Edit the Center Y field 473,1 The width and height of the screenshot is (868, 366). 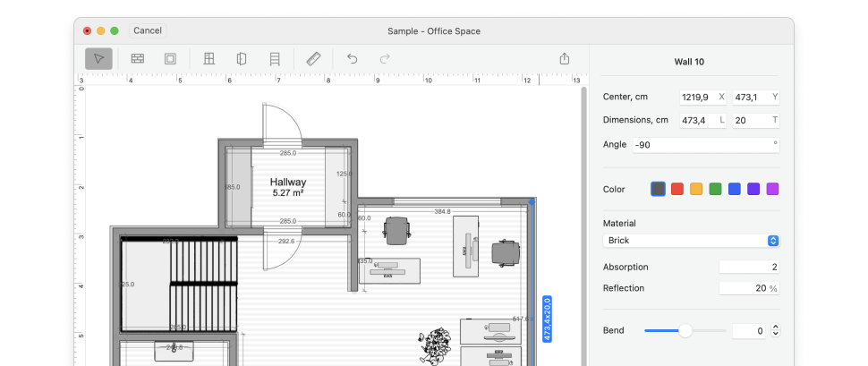coord(755,98)
